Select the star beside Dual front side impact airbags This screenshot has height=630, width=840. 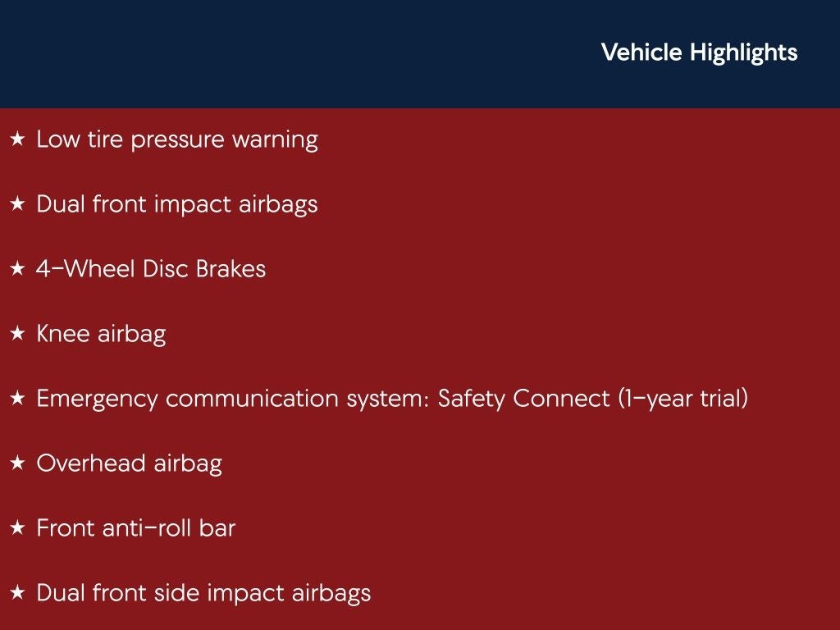(17, 594)
